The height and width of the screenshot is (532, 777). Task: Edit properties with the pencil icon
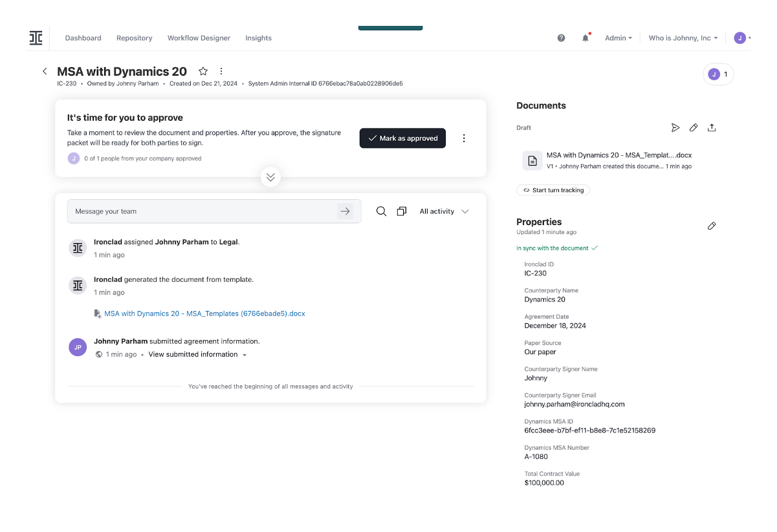point(712,226)
